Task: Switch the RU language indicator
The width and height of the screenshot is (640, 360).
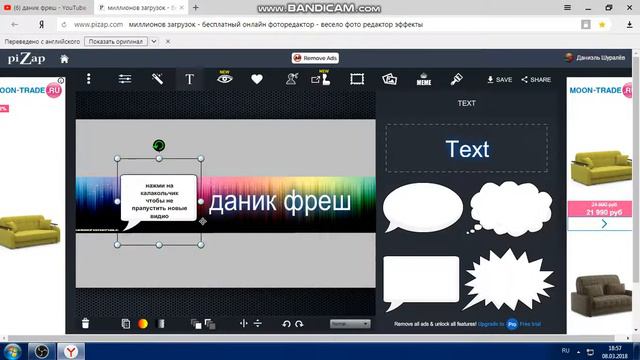Action: [x=565, y=351]
